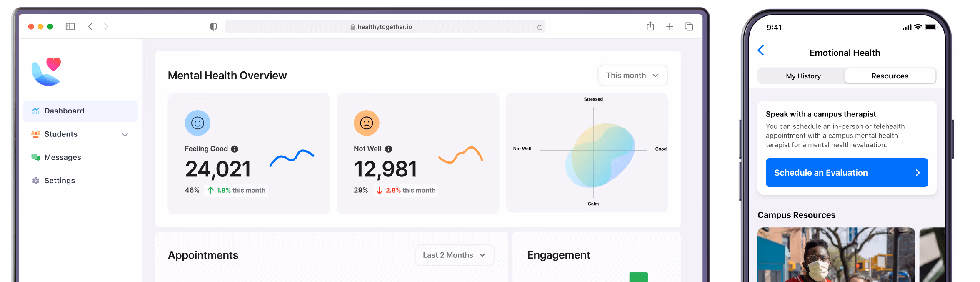The image size is (980, 282).
Task: Open Messages in the sidebar
Action: click(80, 157)
